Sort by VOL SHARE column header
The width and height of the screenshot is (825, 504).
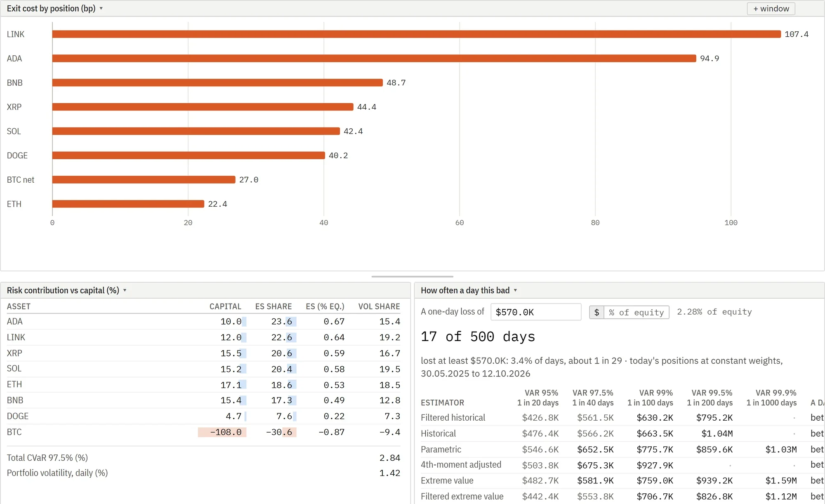click(x=379, y=306)
